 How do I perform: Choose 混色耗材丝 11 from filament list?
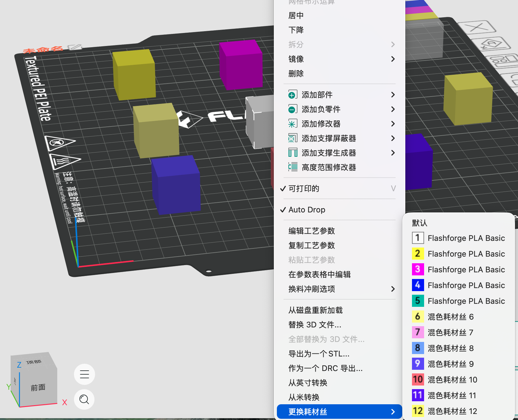tap(459, 395)
